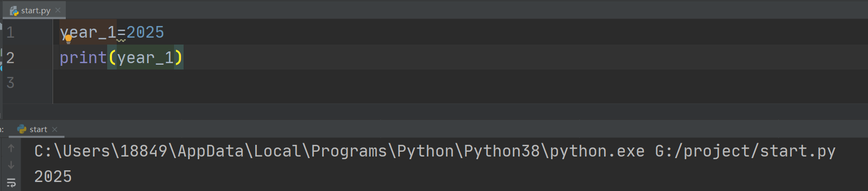
Task: Click the yellow lightbulb quick-fix icon
Action: 68,39
